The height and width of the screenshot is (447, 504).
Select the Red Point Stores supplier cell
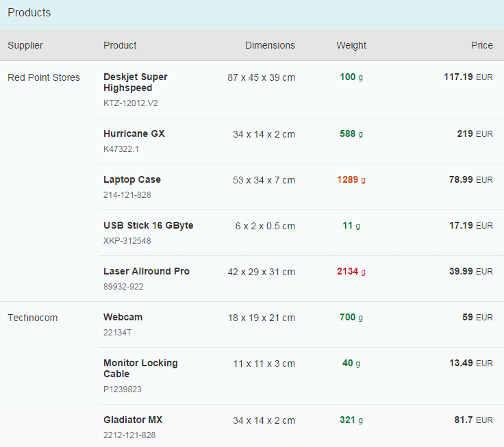[44, 77]
